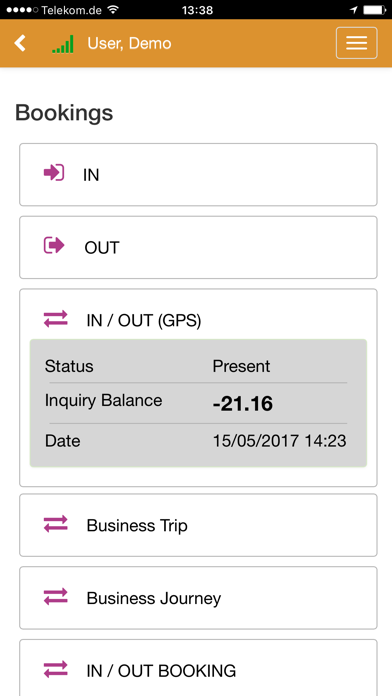Screen dimensions: 392x696
Task: Click the Bookings heading
Action: (64, 113)
